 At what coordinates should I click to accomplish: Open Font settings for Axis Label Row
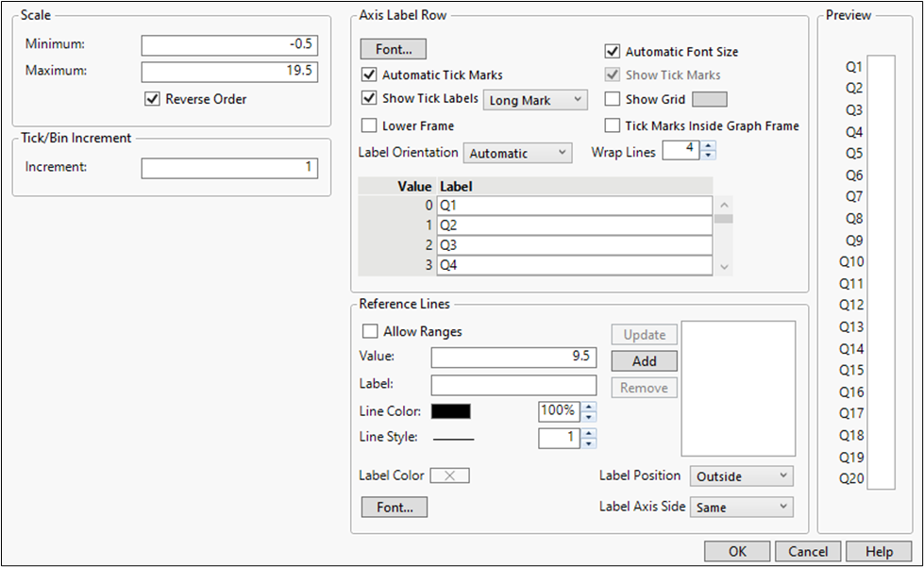pyautogui.click(x=393, y=48)
